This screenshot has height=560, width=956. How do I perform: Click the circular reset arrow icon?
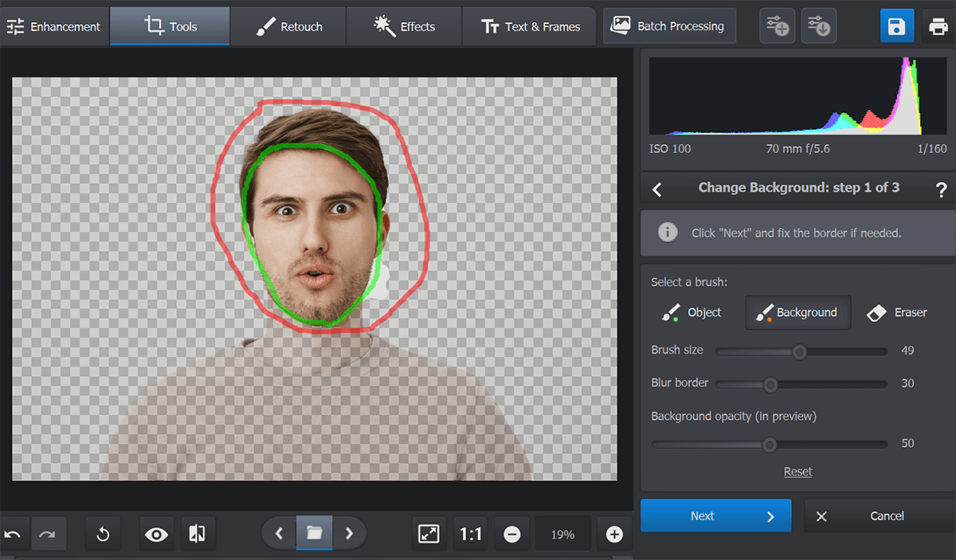pos(103,535)
